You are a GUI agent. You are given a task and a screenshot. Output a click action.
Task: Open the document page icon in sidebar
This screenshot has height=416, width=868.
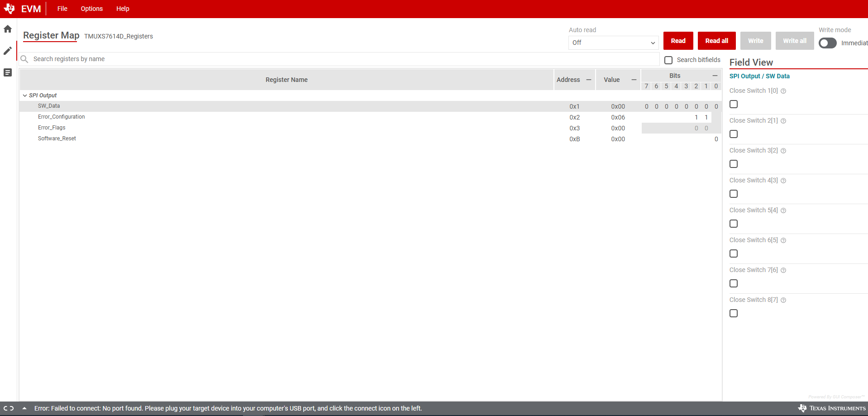pyautogui.click(x=8, y=72)
